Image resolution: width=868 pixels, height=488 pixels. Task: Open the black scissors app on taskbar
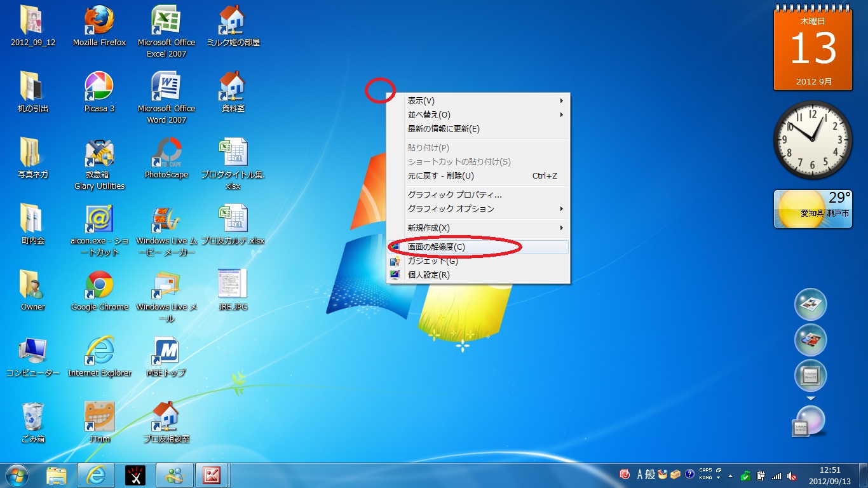click(135, 475)
